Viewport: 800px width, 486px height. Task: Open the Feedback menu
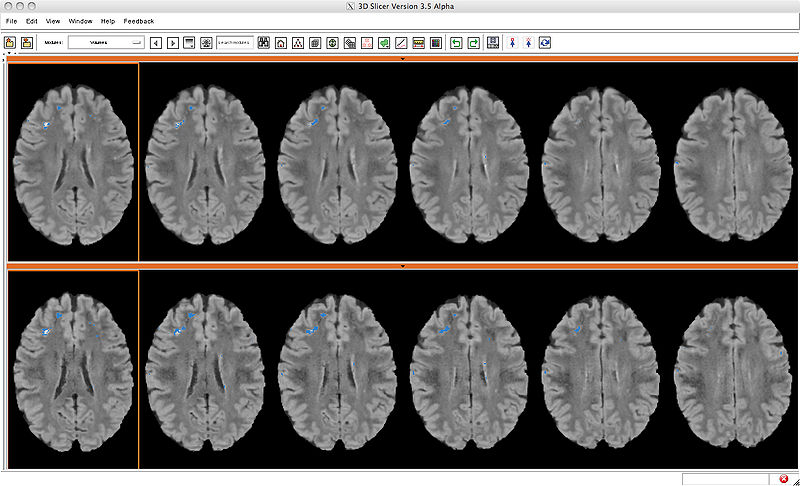tap(139, 20)
